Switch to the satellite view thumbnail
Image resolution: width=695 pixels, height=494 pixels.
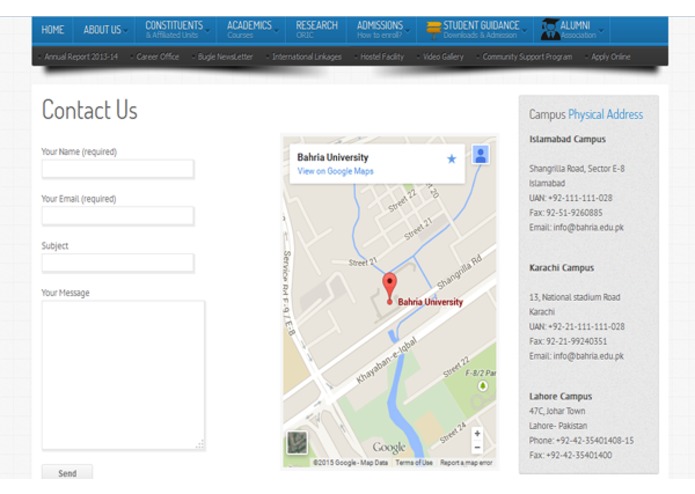(x=297, y=442)
